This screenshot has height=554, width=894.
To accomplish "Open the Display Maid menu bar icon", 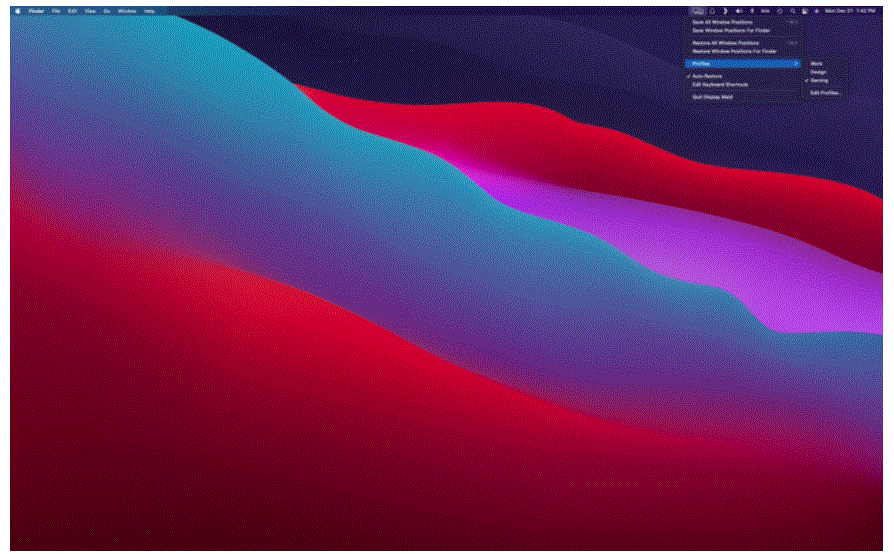I will [x=697, y=11].
